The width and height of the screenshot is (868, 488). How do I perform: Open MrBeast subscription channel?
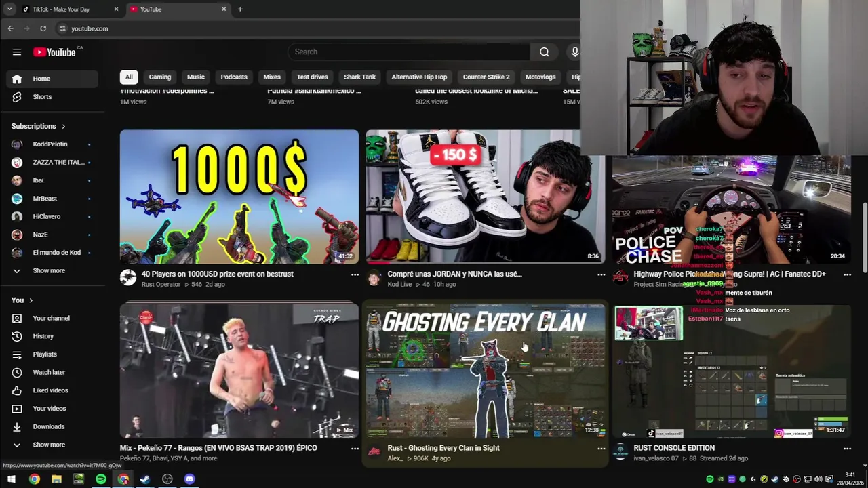(x=53, y=199)
